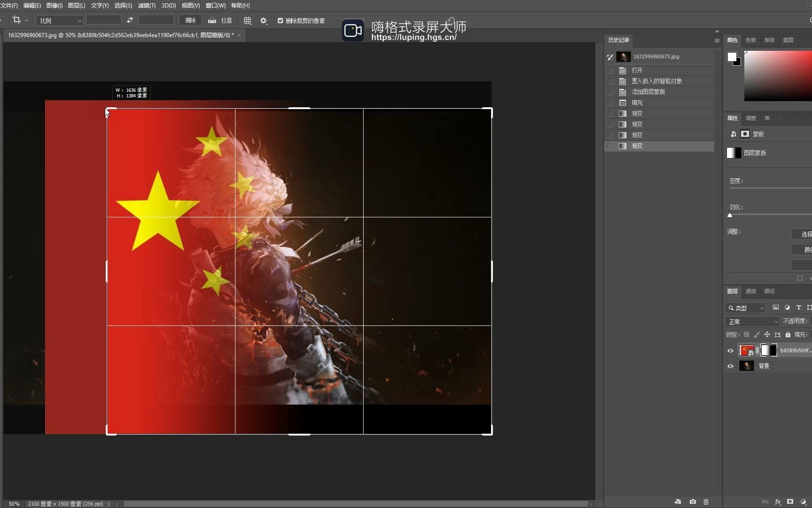Lock position with the move arrows icon
Viewport: 812px width, 508px height.
pos(767,334)
